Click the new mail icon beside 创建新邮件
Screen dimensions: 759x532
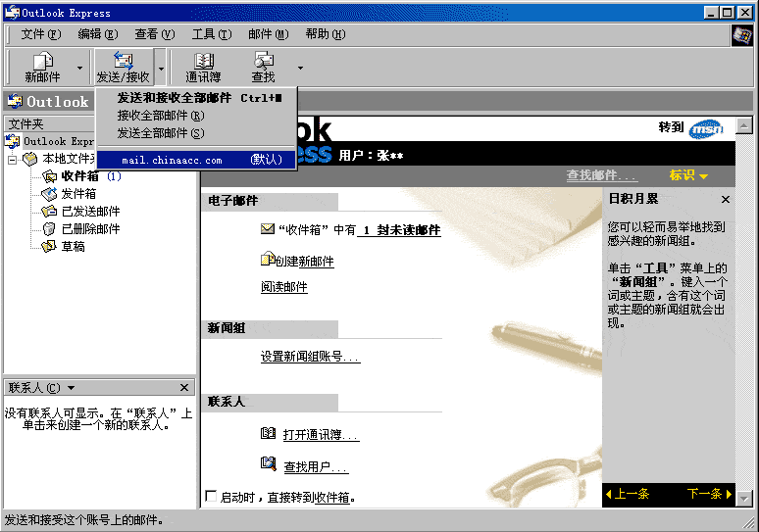coord(268,259)
